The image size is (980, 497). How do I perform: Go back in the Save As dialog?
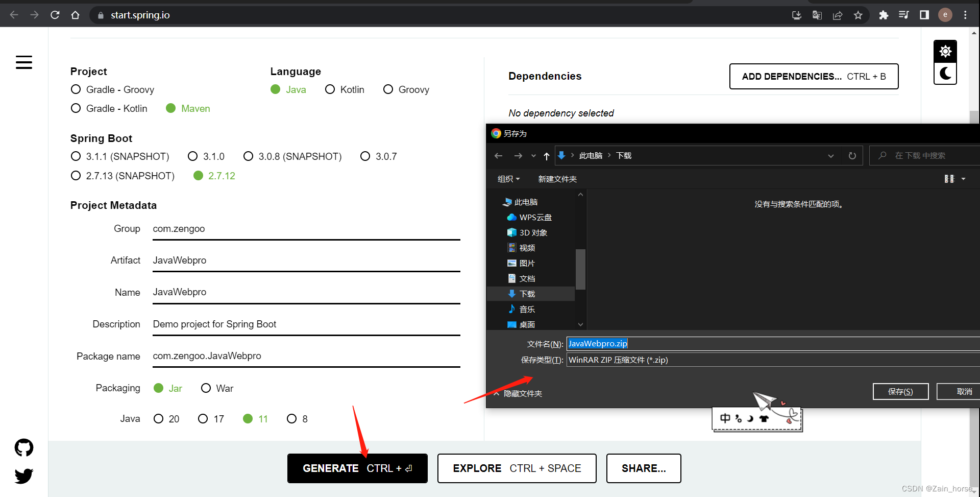pyautogui.click(x=499, y=156)
